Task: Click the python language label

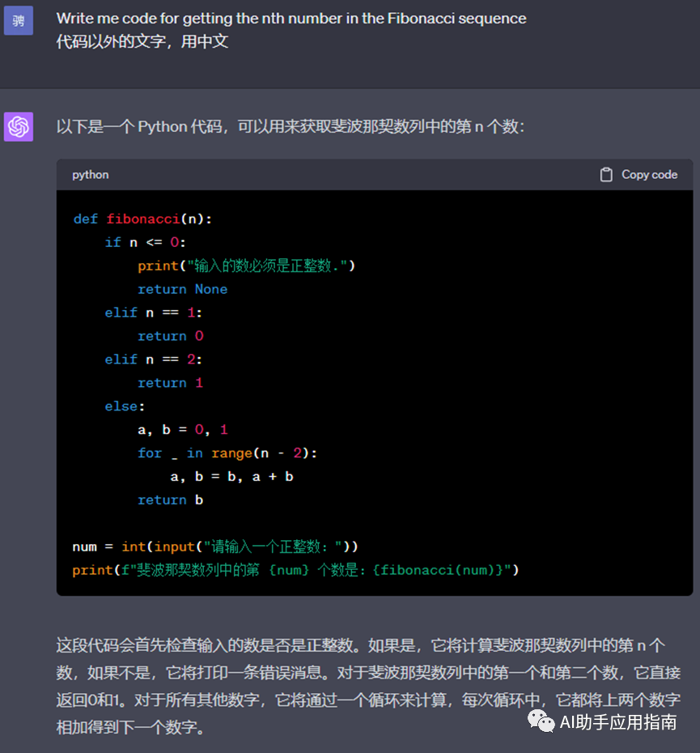Action: pos(90,175)
